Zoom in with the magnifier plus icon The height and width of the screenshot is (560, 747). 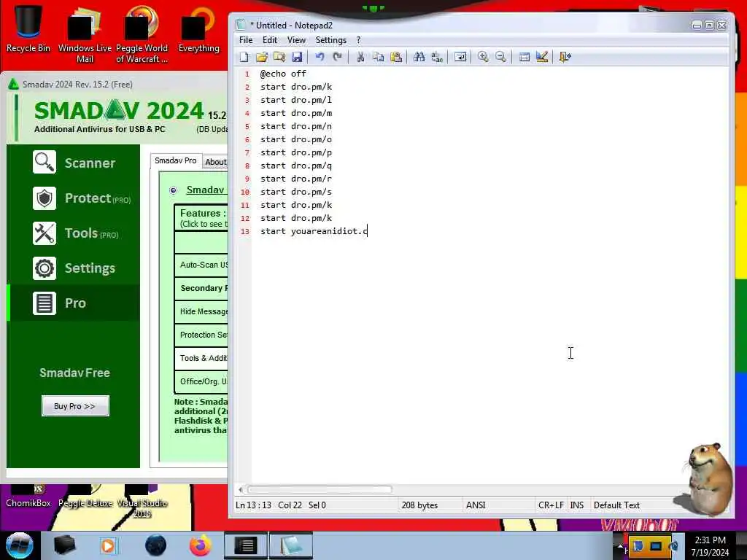coord(483,57)
